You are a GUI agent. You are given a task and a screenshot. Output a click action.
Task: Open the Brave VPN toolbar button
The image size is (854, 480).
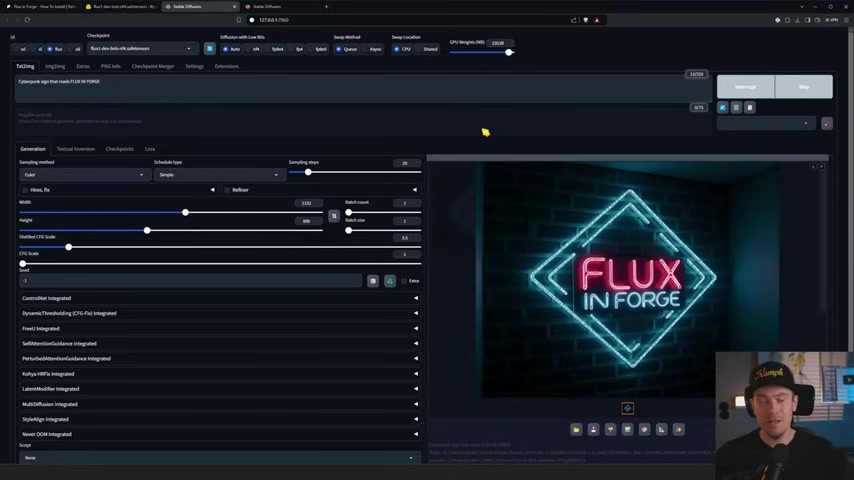pos(832,20)
